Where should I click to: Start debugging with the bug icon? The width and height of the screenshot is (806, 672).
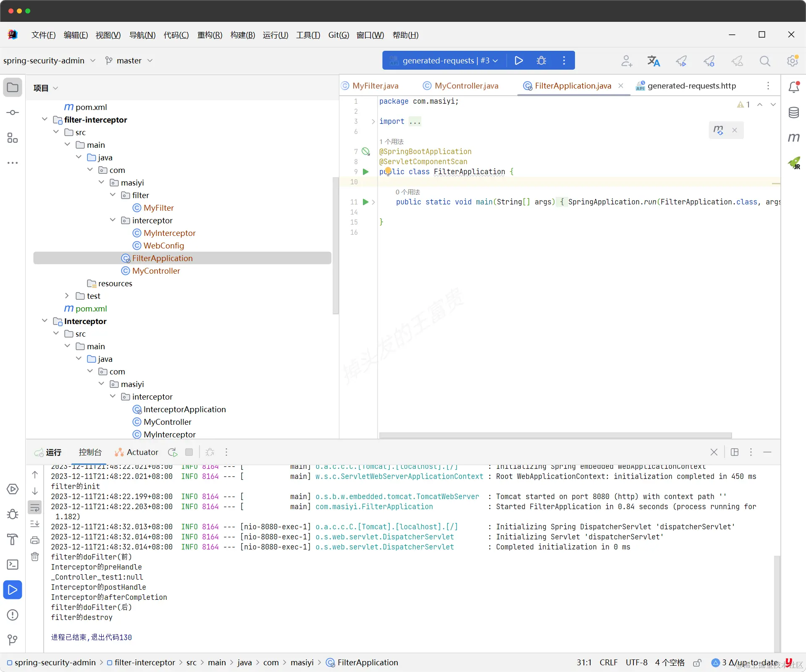541,60
